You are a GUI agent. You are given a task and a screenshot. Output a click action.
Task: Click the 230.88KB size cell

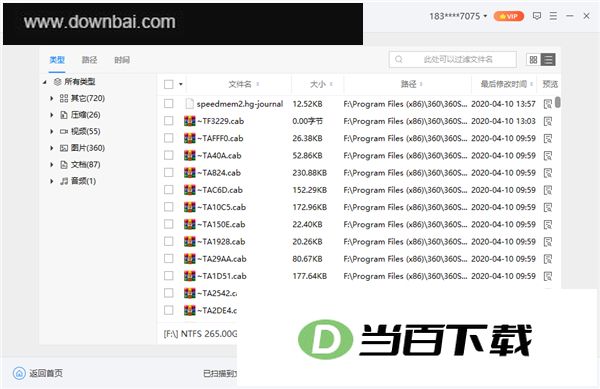(x=310, y=173)
